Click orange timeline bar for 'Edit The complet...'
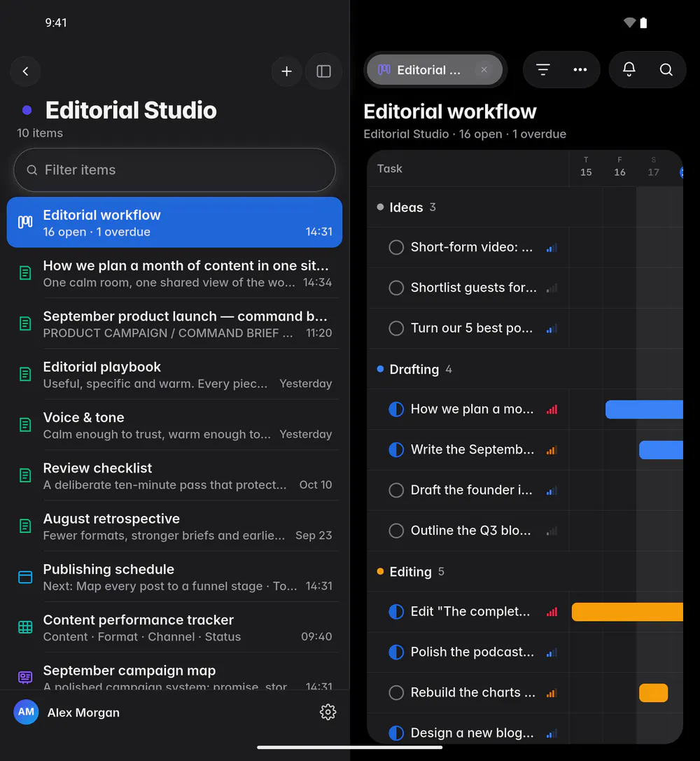The height and width of the screenshot is (761, 700). pyautogui.click(x=627, y=612)
